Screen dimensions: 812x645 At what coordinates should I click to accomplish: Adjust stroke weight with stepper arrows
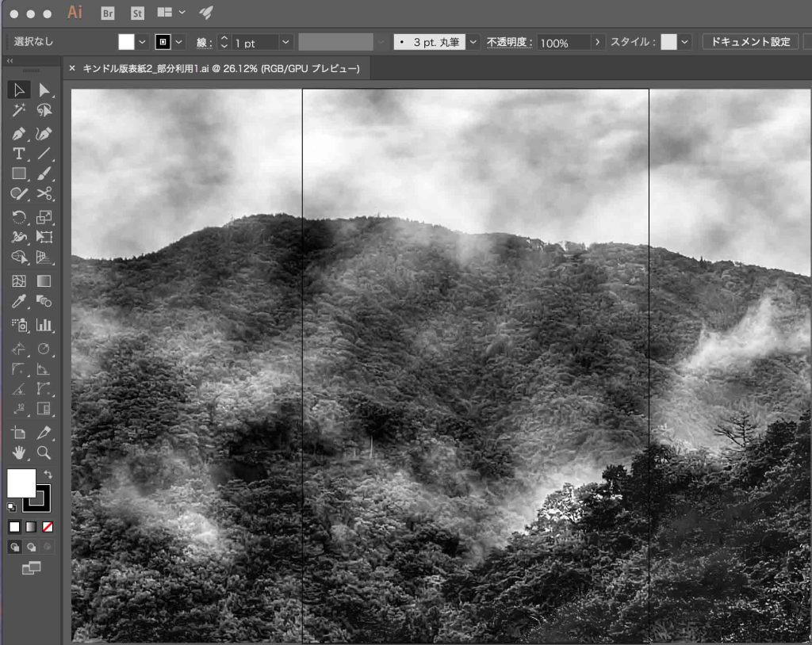(224, 42)
